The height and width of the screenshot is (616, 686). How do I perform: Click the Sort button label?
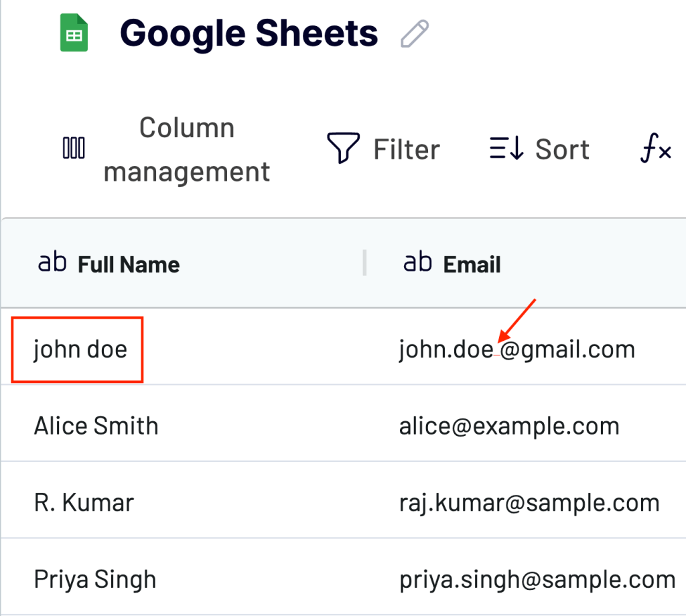pos(562,149)
